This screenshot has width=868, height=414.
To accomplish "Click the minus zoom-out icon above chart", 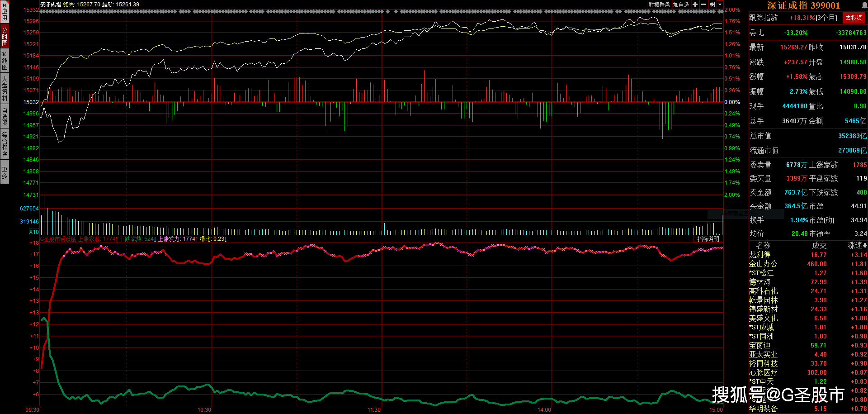I will point(703,5).
